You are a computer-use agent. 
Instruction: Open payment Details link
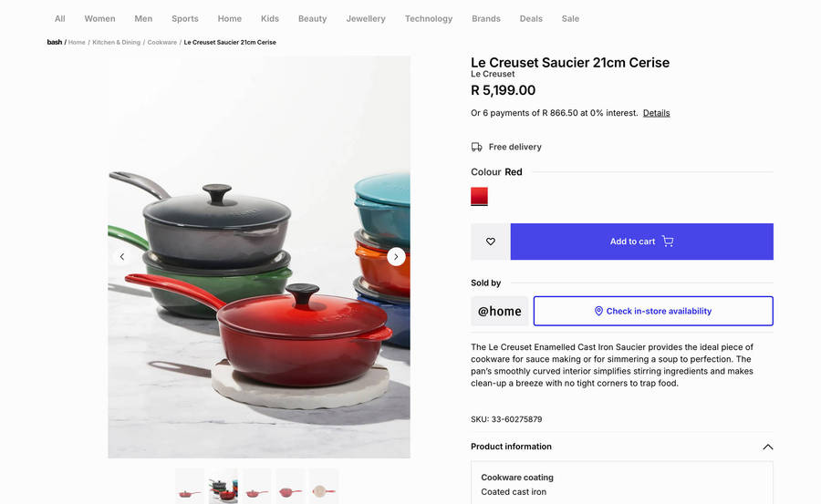click(x=656, y=113)
